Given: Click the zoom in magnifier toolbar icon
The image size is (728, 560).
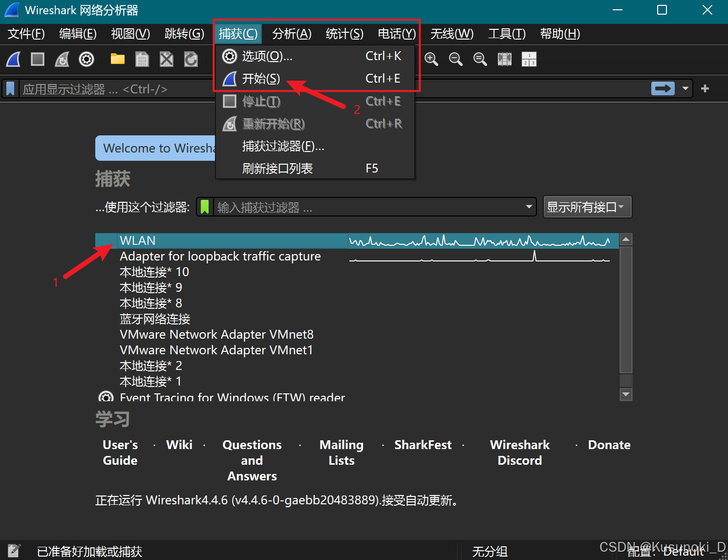Looking at the screenshot, I should click(x=431, y=59).
